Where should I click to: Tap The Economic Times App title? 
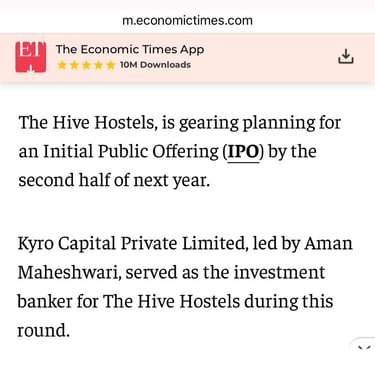click(130, 50)
